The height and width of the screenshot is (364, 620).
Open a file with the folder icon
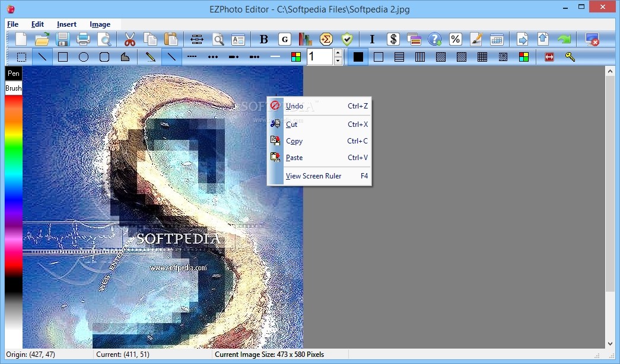(x=42, y=39)
